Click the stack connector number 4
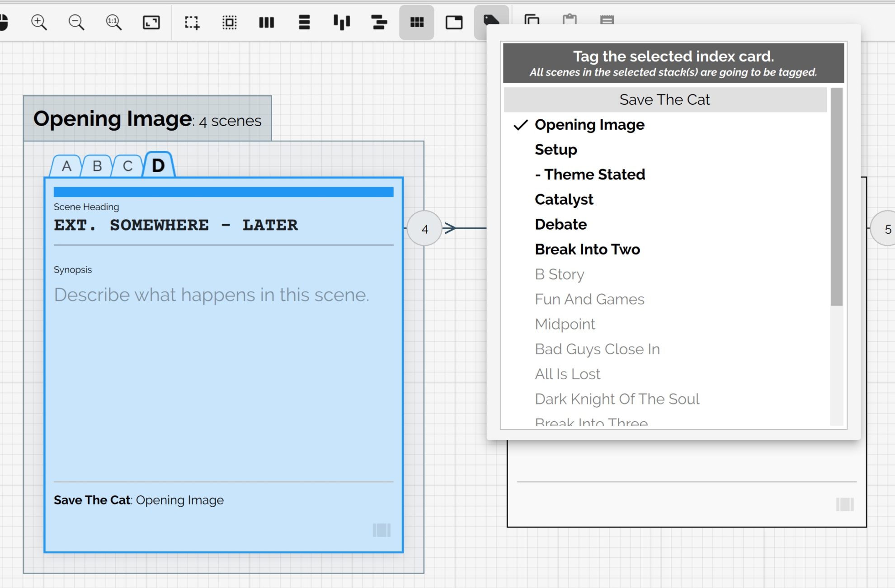The height and width of the screenshot is (588, 895). [424, 229]
